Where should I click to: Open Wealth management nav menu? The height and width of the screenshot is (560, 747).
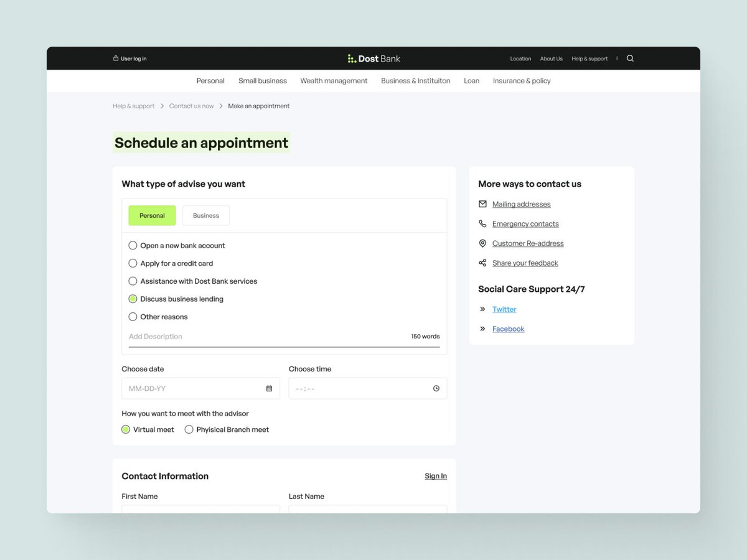pyautogui.click(x=334, y=81)
